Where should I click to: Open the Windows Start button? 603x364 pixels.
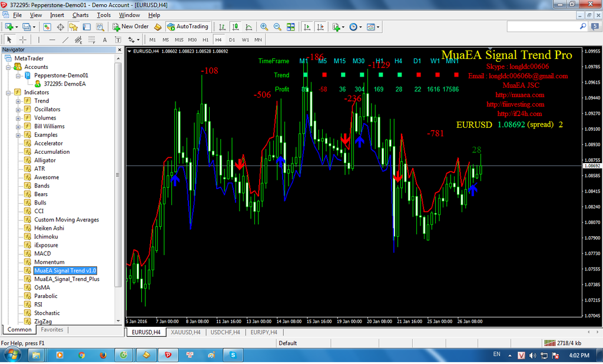pyautogui.click(x=11, y=355)
